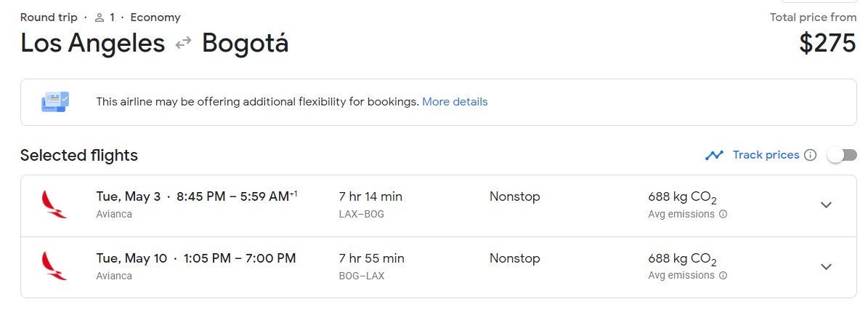Image resolution: width=868 pixels, height=315 pixels.
Task: Click the emissions info icon for BOG–LAX flight
Action: click(723, 275)
